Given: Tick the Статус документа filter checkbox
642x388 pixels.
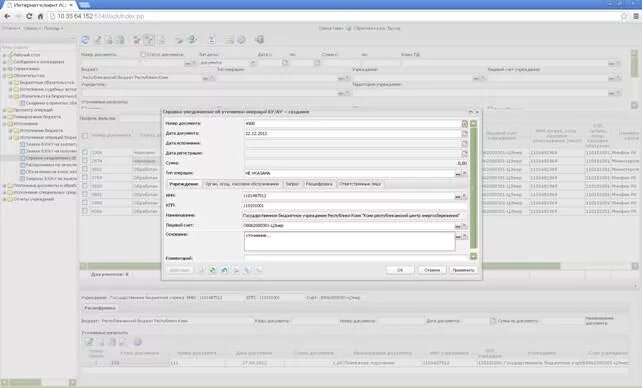Looking at the screenshot, I should click(143, 54).
